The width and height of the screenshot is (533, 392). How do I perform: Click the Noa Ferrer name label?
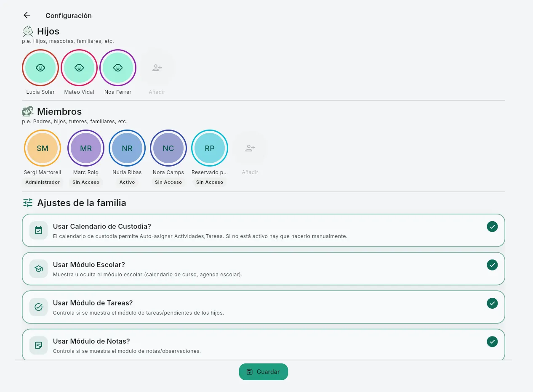[118, 92]
